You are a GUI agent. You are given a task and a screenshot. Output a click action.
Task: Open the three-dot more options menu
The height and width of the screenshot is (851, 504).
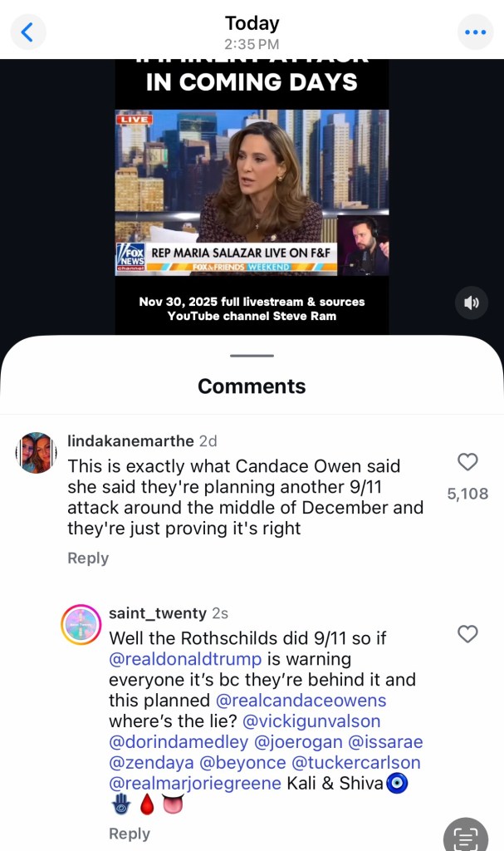475,32
